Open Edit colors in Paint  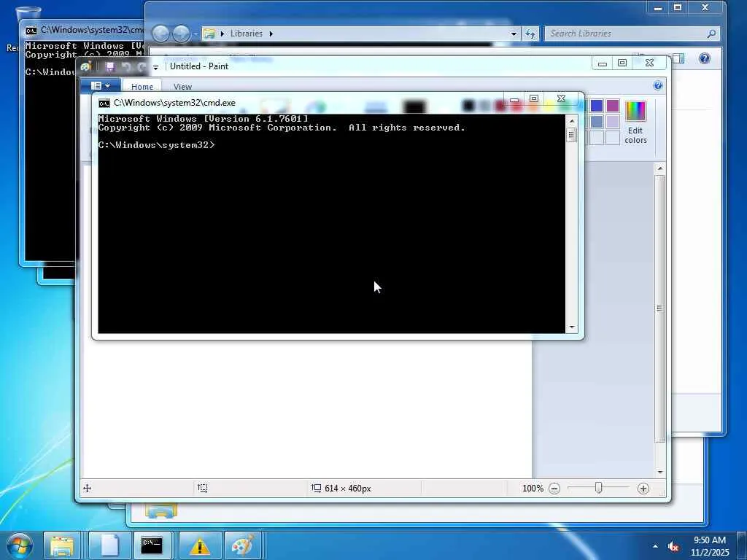635,122
